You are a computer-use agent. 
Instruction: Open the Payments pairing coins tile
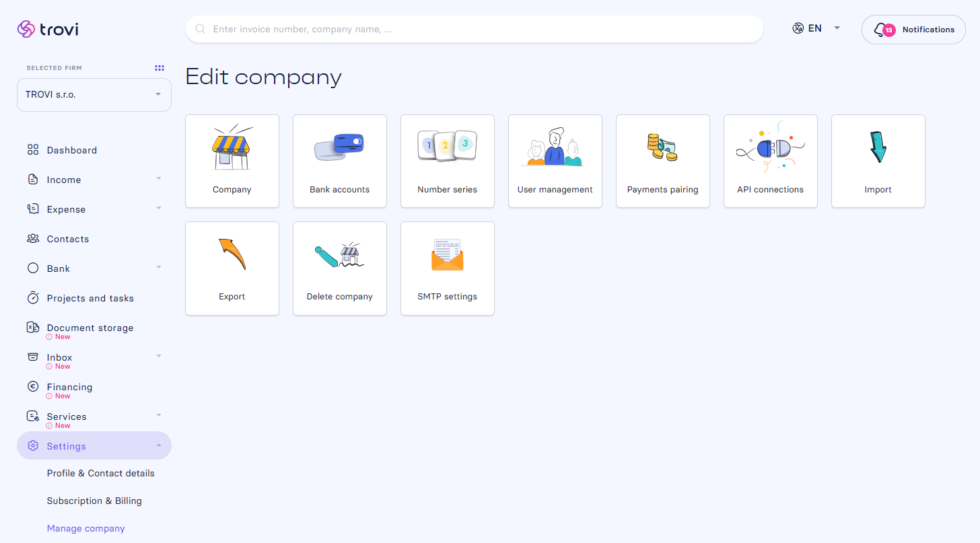coord(663,161)
